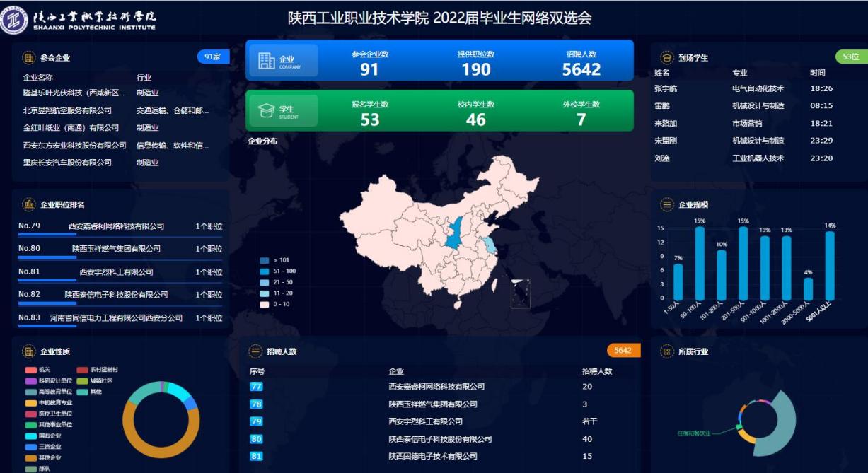Select the 51 - 100 map legend range
Image resolution: width=868 pixels, height=473 pixels.
[265, 271]
